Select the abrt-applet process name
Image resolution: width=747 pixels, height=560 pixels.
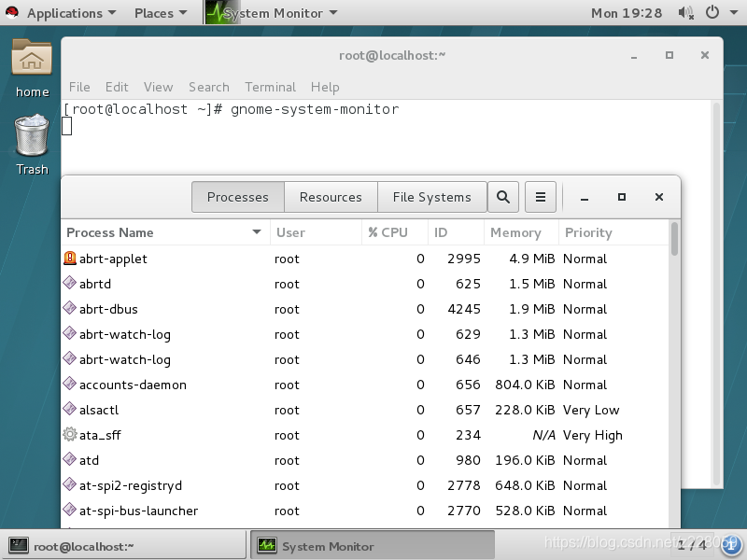pyautogui.click(x=113, y=259)
